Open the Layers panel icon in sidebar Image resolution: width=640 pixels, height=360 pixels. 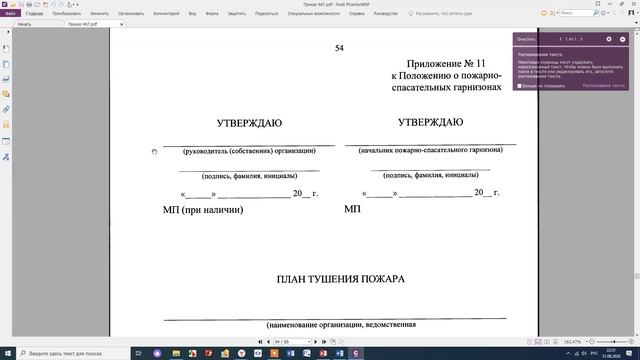[x=6, y=80]
